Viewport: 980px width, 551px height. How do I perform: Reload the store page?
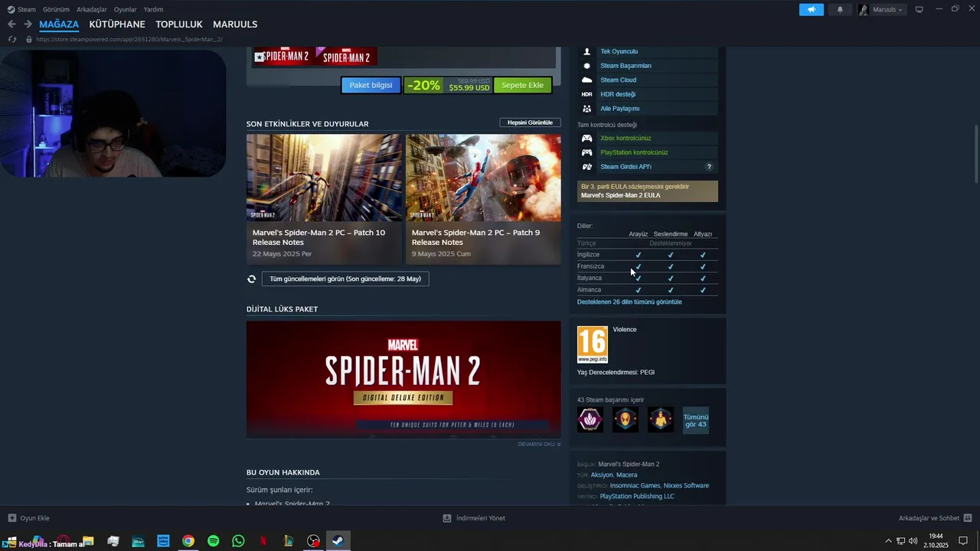point(11,39)
